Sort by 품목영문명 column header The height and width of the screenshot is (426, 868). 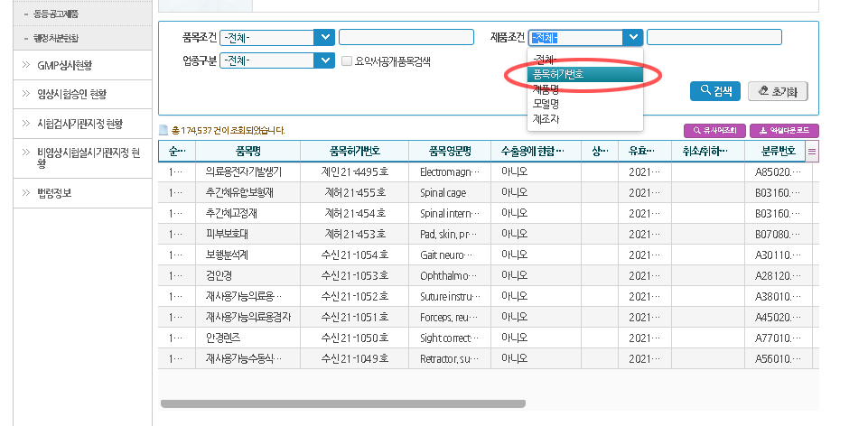point(450,152)
